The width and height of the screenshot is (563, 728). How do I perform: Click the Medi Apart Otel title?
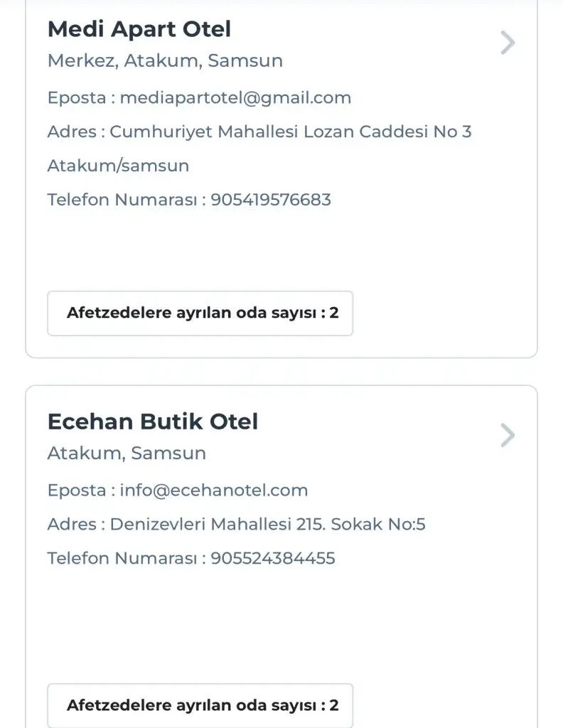[x=139, y=29]
